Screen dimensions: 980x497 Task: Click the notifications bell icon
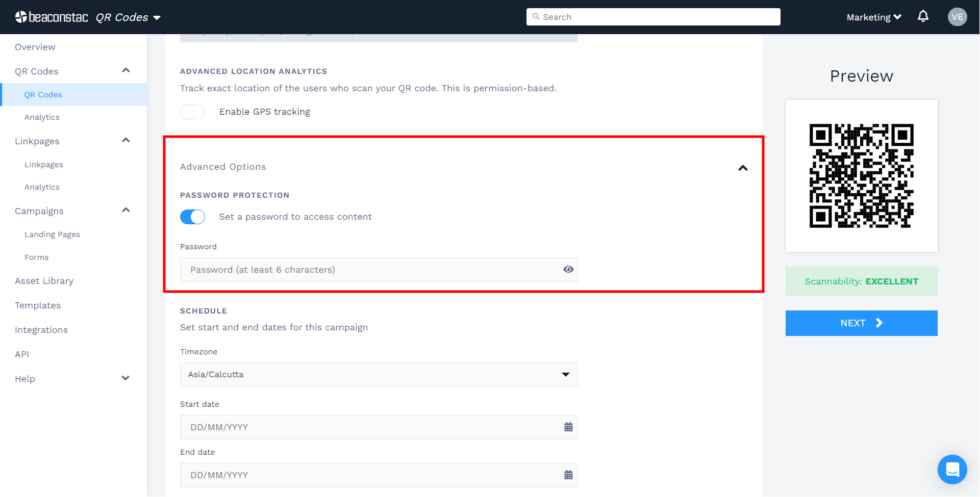point(923,17)
